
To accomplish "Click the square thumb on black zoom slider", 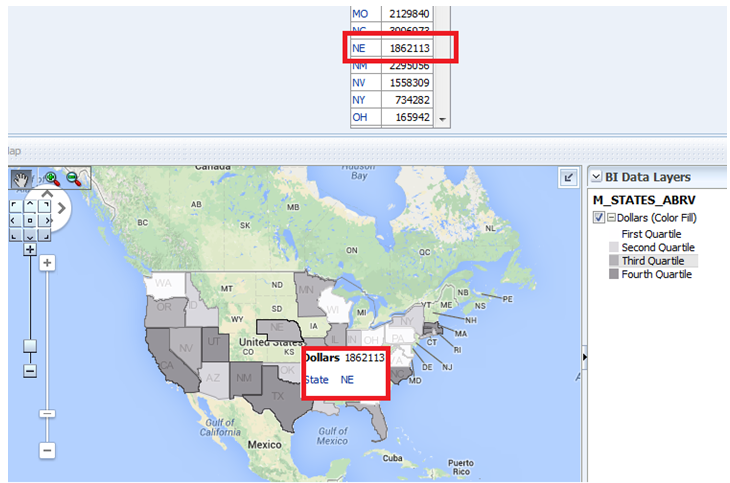I will tap(30, 346).
